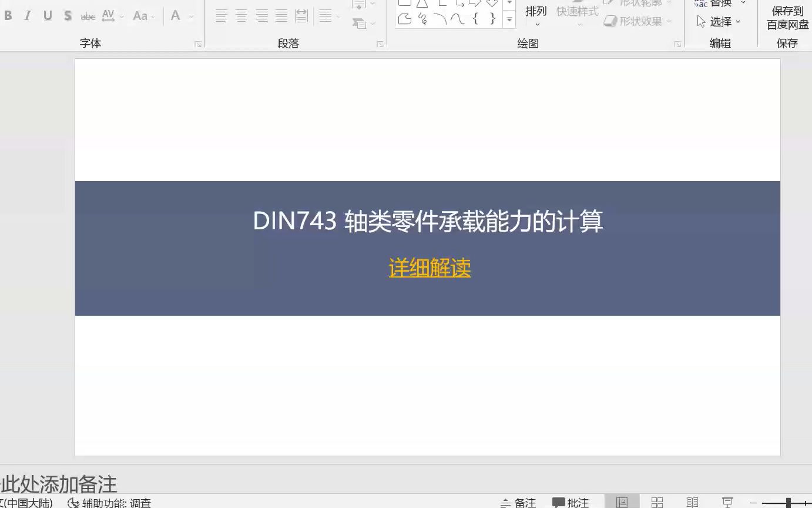Open the 字体 font dialog launcher
Image resolution: width=812 pixels, height=508 pixels.
[198, 44]
